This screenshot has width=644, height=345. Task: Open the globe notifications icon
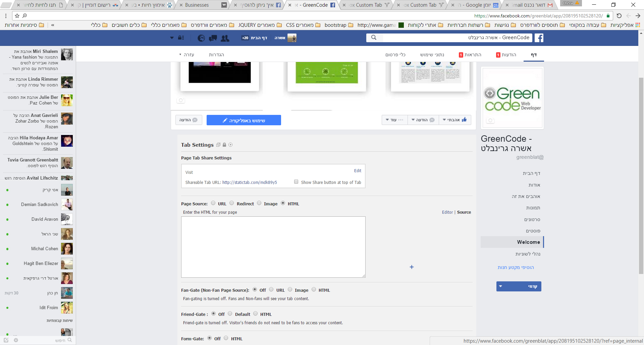coord(201,38)
